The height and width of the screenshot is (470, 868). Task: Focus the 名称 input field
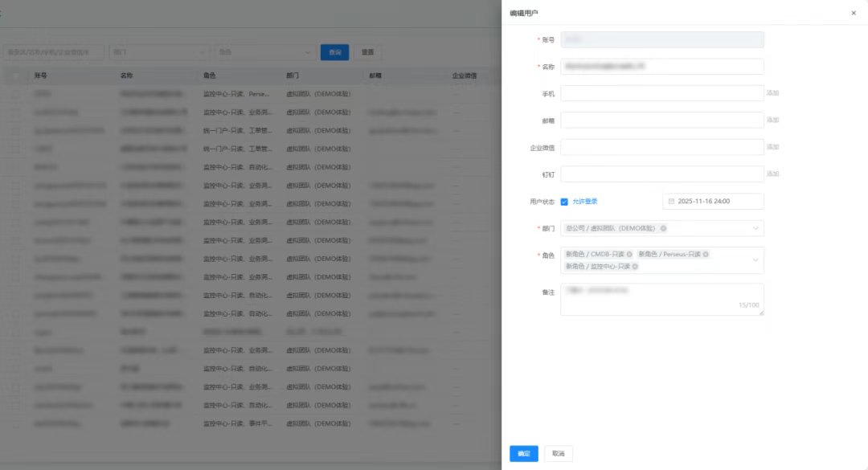pyautogui.click(x=661, y=67)
